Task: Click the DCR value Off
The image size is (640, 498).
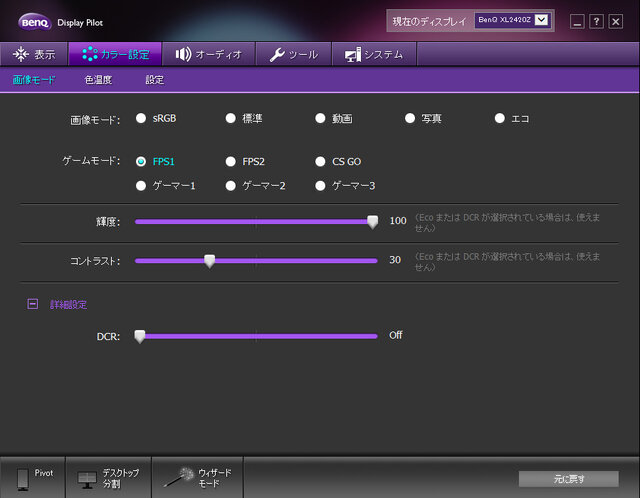Action: coord(396,335)
